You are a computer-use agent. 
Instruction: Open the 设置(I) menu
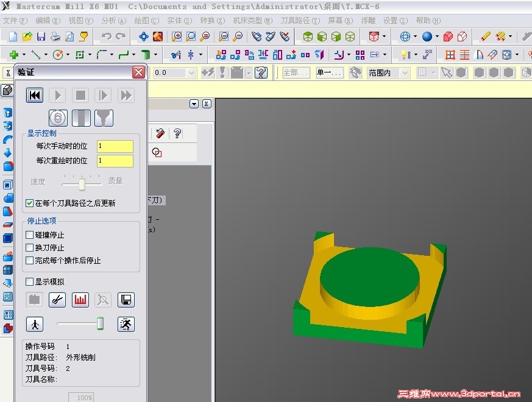tap(395, 21)
